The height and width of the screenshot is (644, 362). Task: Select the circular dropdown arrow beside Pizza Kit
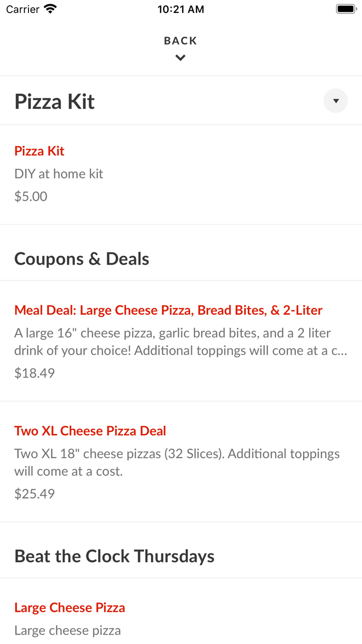335,100
